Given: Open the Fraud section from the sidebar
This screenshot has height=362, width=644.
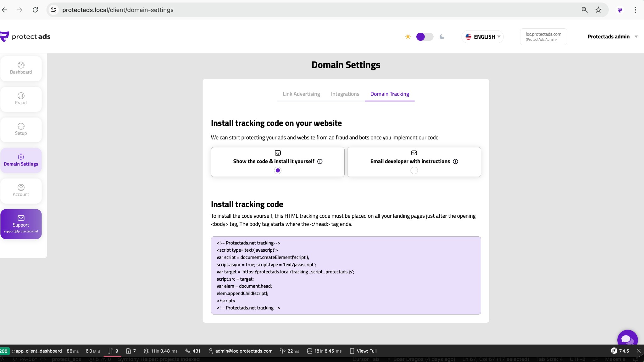Looking at the screenshot, I should pyautogui.click(x=21, y=99).
